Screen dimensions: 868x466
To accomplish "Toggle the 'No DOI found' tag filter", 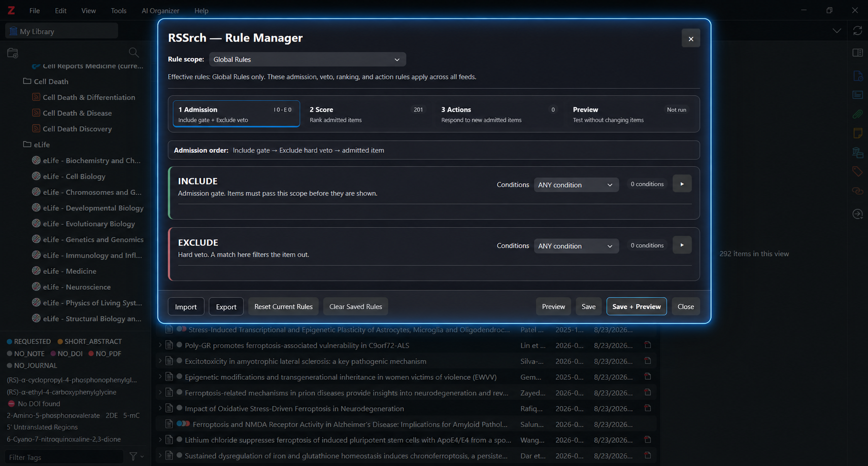I will pos(34,404).
